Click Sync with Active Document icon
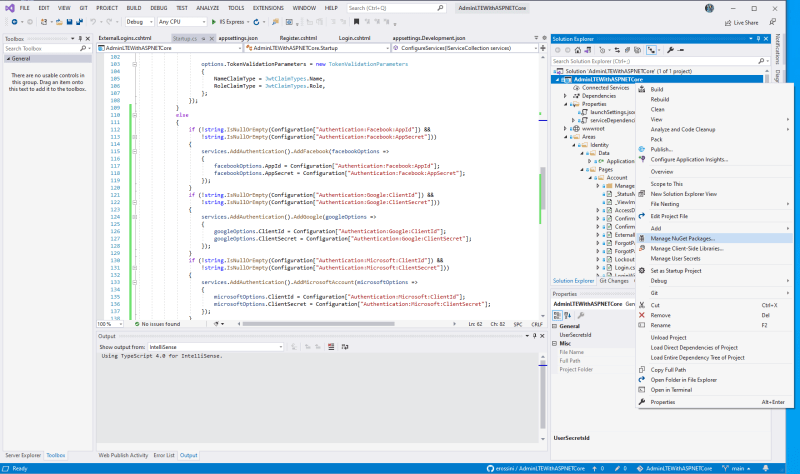The height and width of the screenshot is (474, 800). coord(617,50)
